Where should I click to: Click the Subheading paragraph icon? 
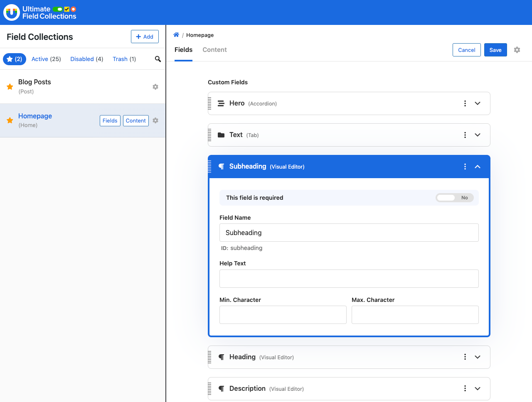[x=222, y=167]
